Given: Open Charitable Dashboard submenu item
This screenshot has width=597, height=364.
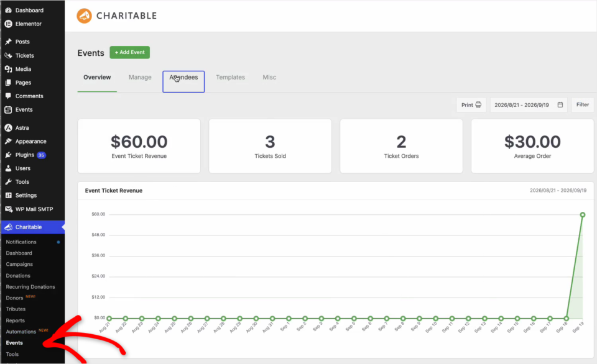Looking at the screenshot, I should (x=19, y=253).
